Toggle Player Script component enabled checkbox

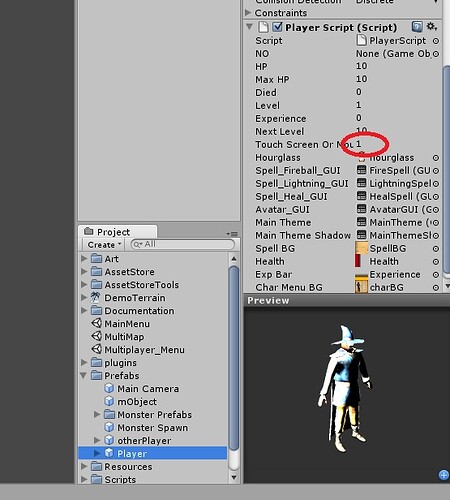click(x=277, y=27)
